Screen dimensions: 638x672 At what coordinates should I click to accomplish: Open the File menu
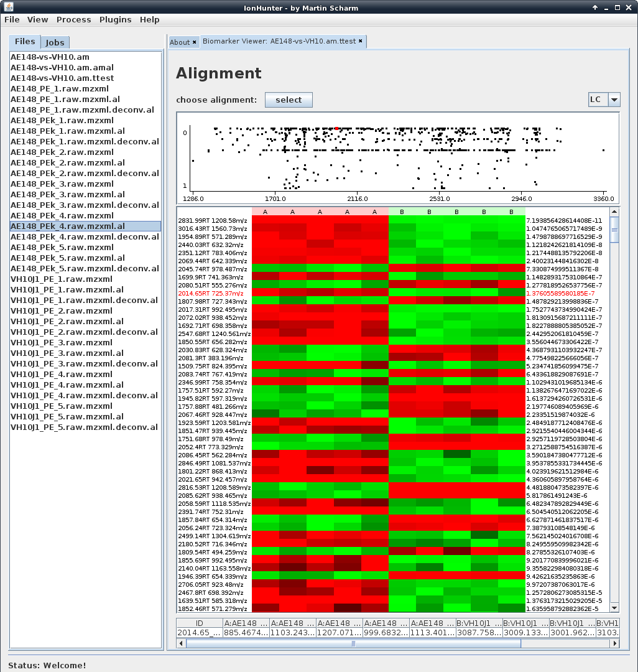[x=12, y=19]
